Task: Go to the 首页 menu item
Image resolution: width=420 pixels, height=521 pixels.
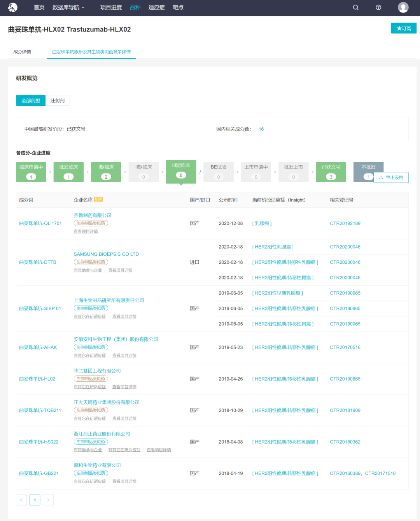Action: (x=39, y=7)
